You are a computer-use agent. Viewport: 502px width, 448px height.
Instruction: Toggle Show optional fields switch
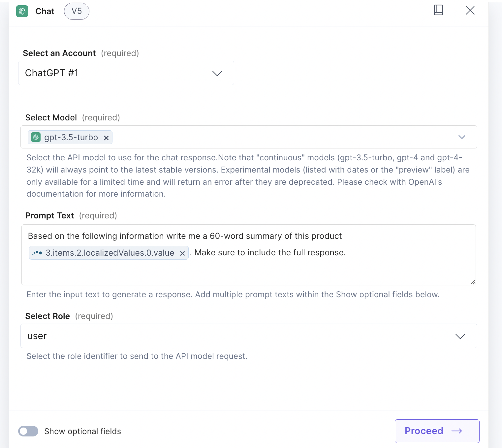tap(28, 431)
